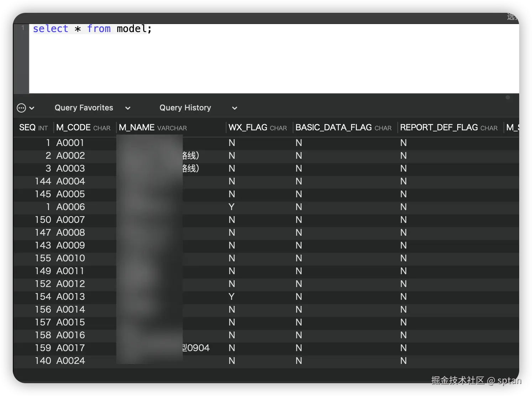
Task: Click in the SQL query editor
Action: pos(274,59)
